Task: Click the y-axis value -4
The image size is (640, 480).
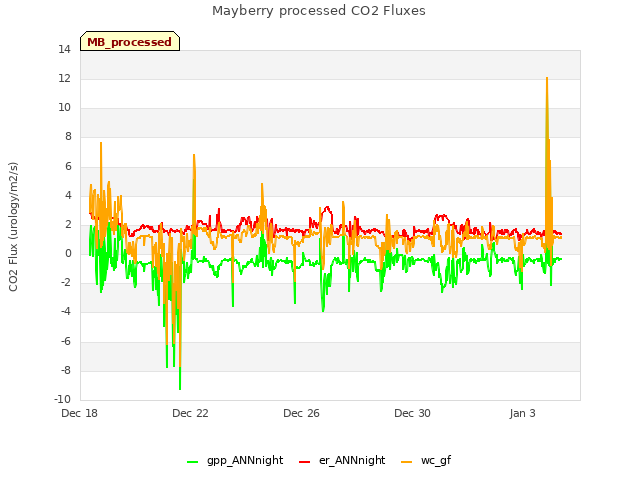Action: point(66,312)
